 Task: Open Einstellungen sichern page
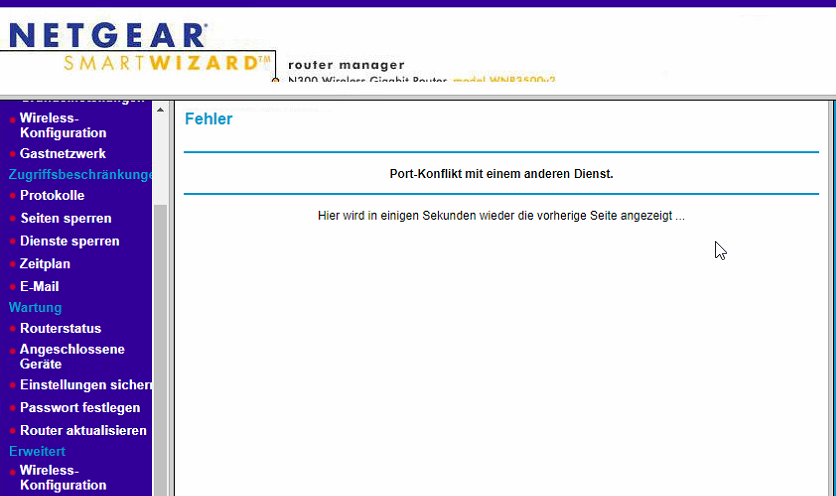(x=85, y=385)
